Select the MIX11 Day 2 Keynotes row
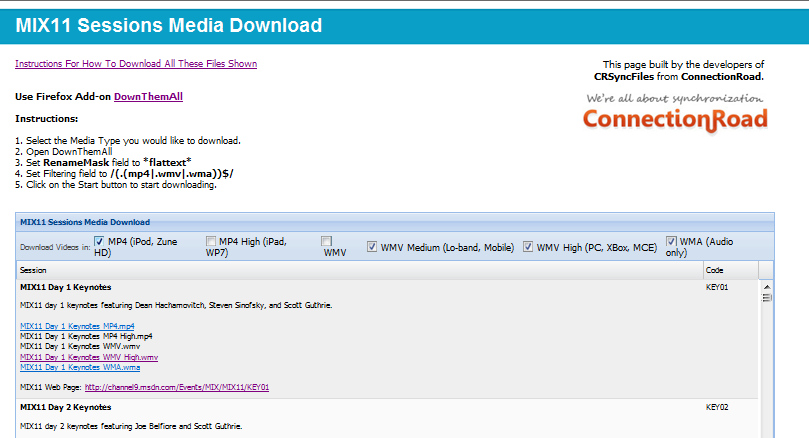 coord(387,418)
